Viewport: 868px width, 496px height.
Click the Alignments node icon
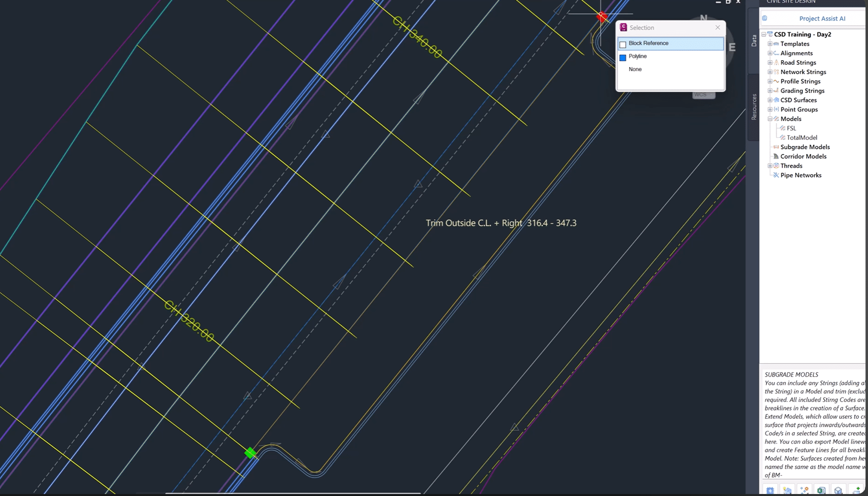(776, 53)
